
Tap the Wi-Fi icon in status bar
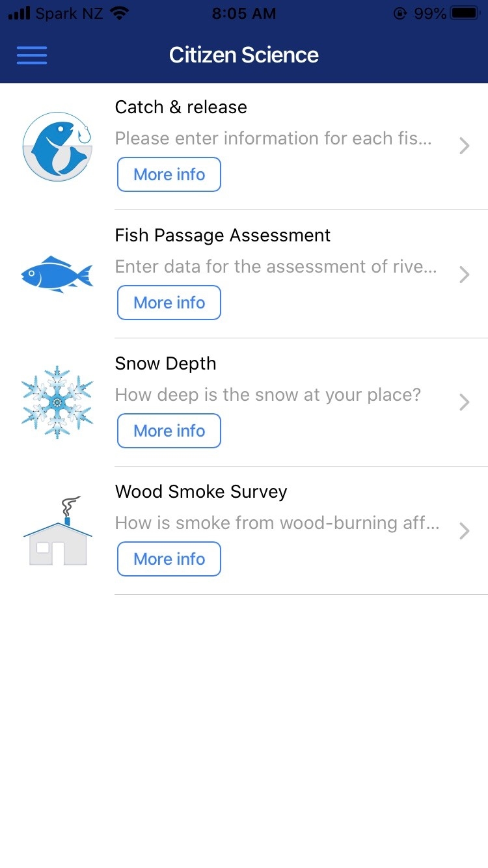(120, 13)
